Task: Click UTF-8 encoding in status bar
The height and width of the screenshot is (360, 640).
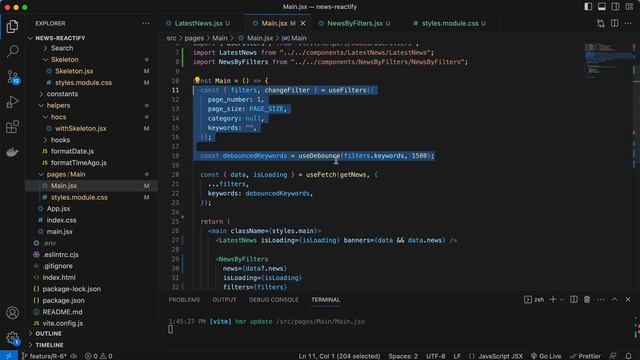Action: tap(436, 356)
